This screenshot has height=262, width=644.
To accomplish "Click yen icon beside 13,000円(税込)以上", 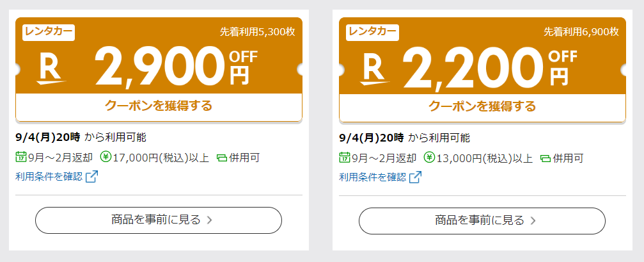I will point(429,158).
